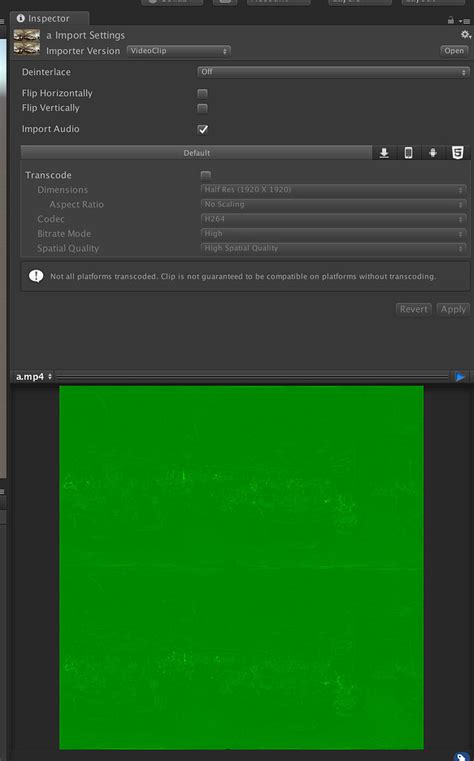Click the green video preview image
474x761 pixels.
(x=241, y=567)
